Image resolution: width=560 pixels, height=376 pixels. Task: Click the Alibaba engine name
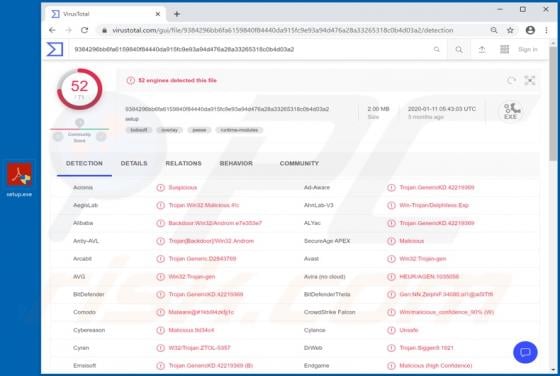(83, 223)
